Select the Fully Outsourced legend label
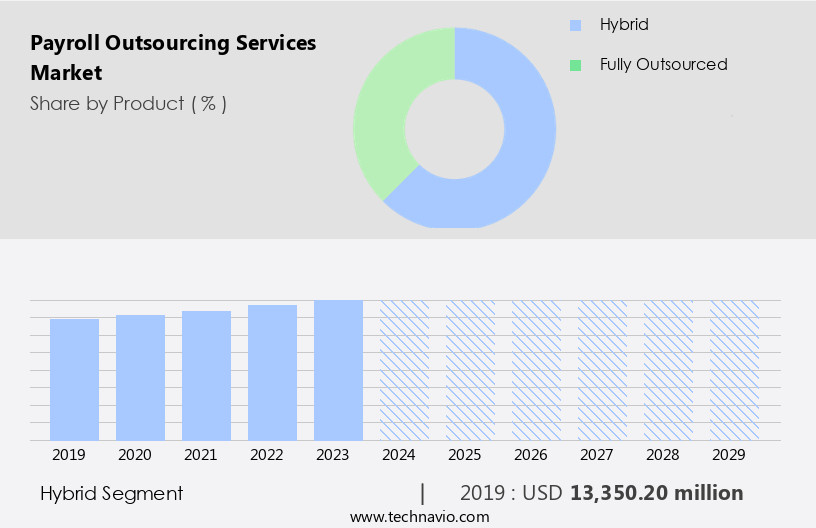Image resolution: width=816 pixels, height=528 pixels. [x=663, y=65]
